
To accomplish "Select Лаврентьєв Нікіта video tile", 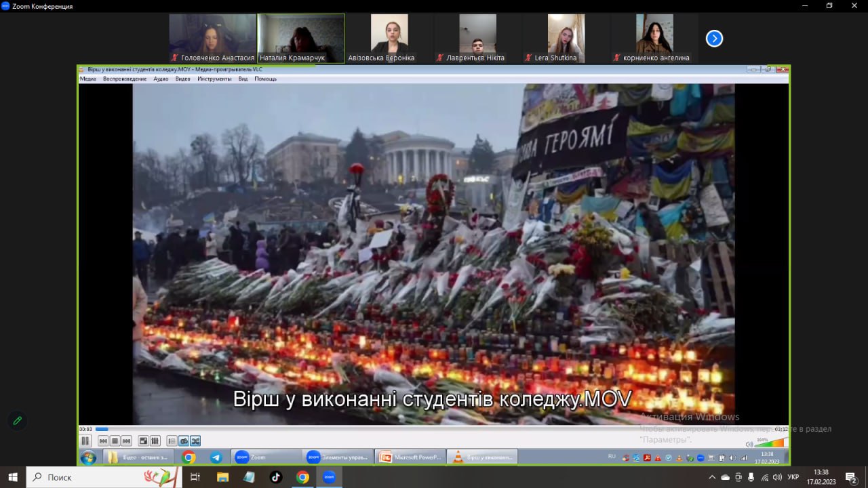I will pyautogui.click(x=477, y=39).
